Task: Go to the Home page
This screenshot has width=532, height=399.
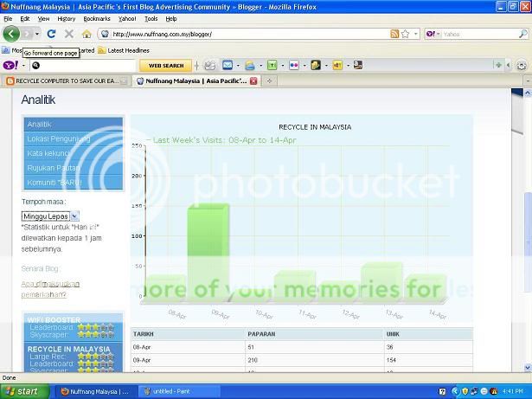Action: pyautogui.click(x=87, y=34)
